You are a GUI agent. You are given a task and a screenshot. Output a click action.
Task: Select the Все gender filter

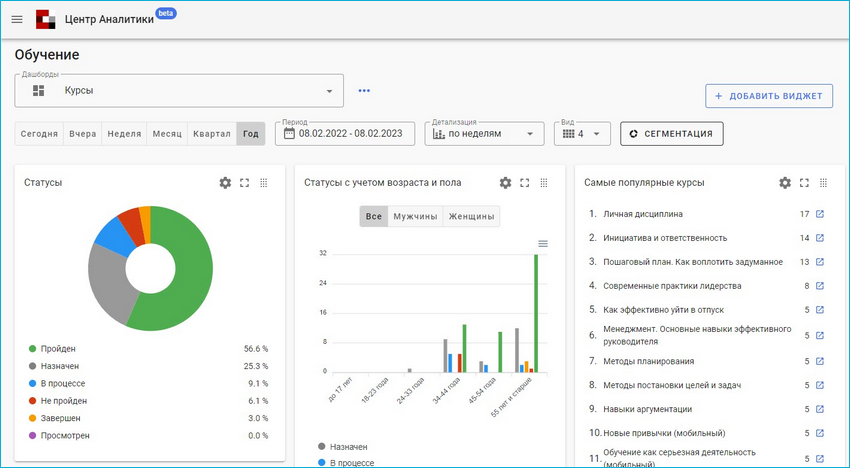(374, 216)
